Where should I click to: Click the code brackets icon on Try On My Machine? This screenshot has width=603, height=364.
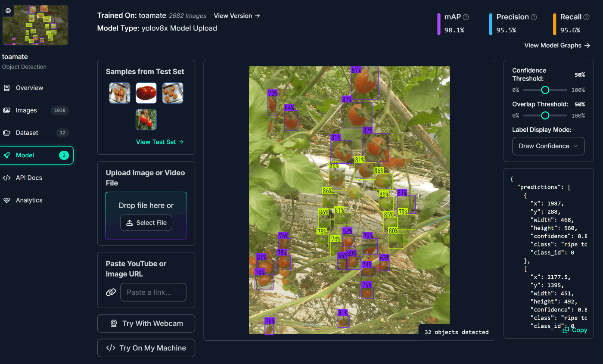tap(111, 348)
